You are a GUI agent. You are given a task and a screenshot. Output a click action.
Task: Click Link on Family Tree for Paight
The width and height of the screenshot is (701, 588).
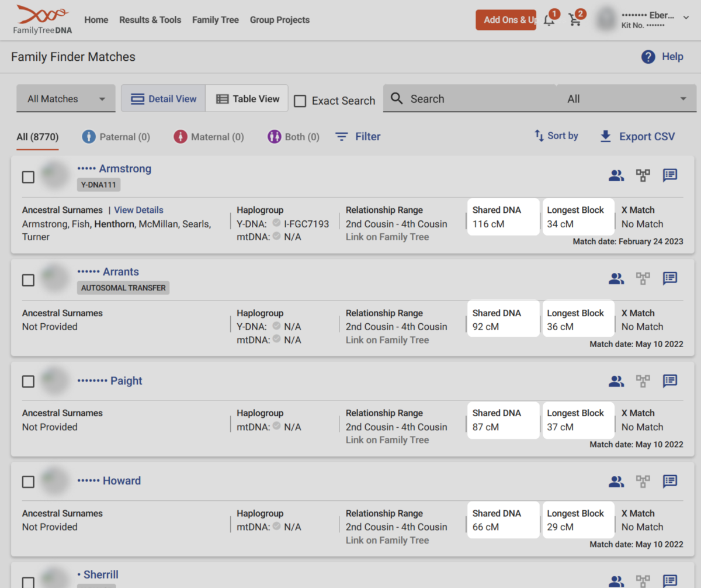click(387, 440)
